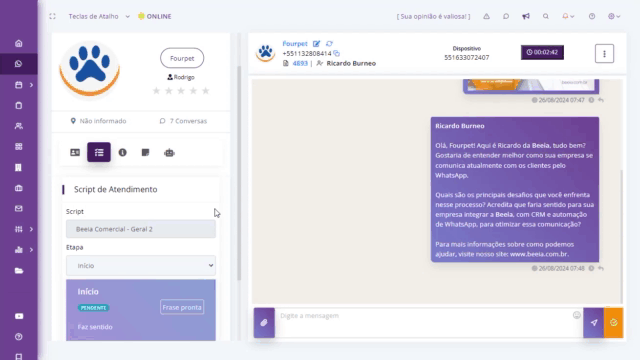Open the settings gear dropdown
Screen dimensions: 640x360
point(614,16)
